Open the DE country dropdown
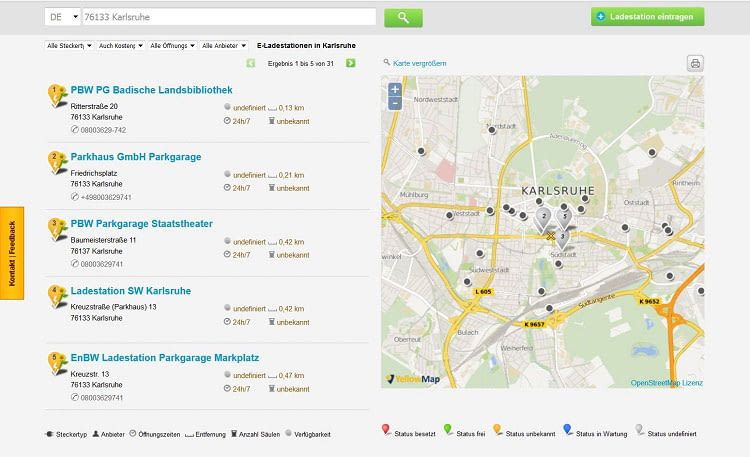Screen dimensions: 750x457 (63, 17)
